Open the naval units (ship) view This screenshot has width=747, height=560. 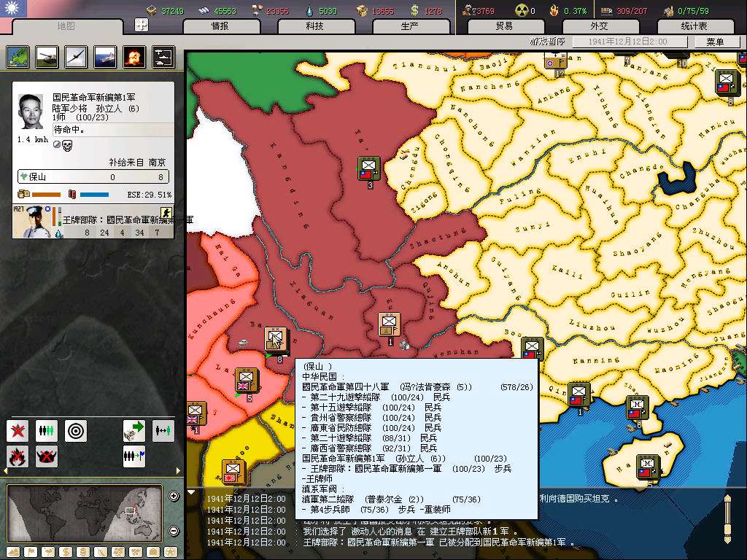click(105, 57)
